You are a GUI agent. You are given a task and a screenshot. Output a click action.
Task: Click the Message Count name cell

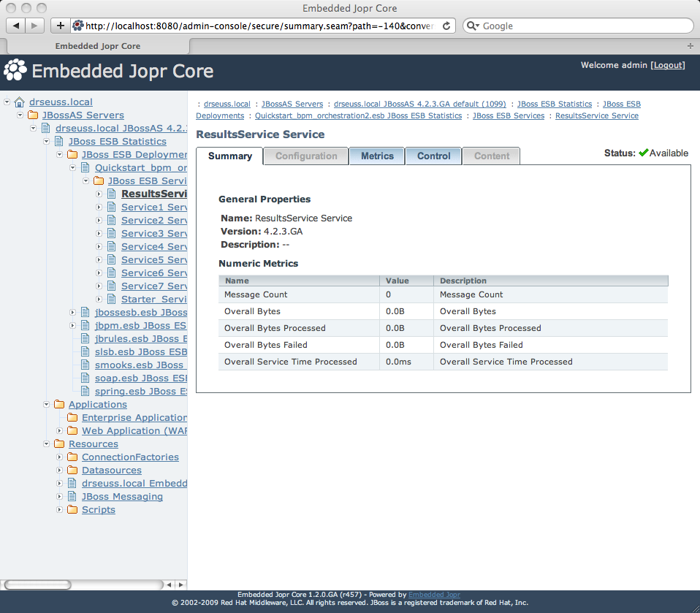[x=299, y=294]
